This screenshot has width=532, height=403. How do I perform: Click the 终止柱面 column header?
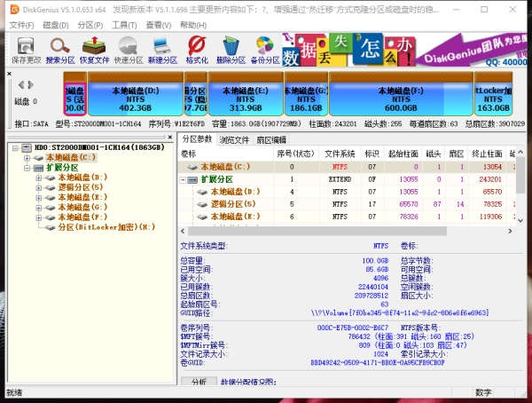tap(487, 154)
